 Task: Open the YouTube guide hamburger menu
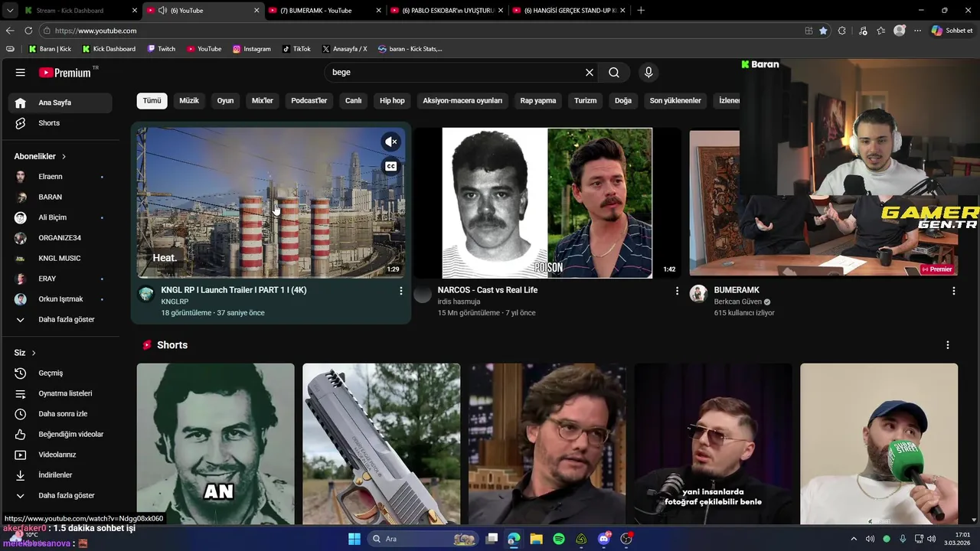(x=21, y=73)
